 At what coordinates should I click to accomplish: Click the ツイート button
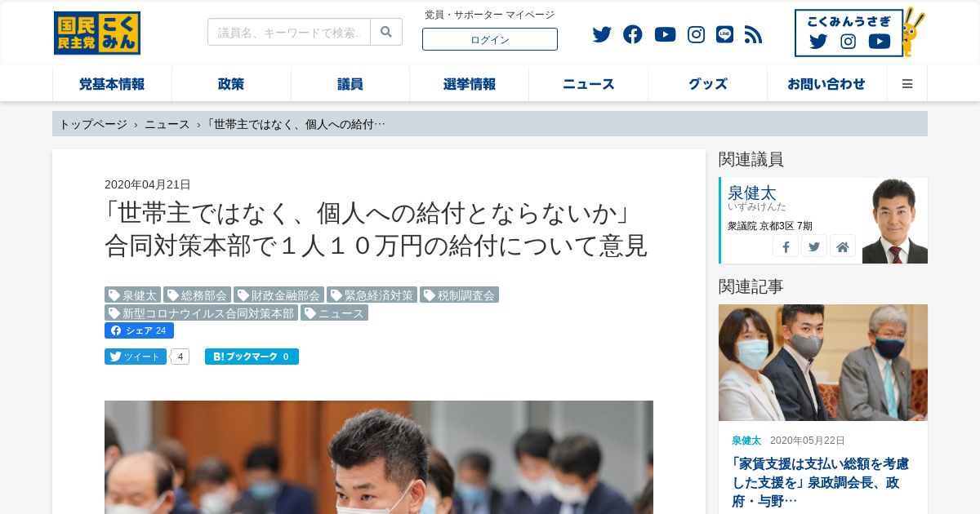(x=136, y=357)
